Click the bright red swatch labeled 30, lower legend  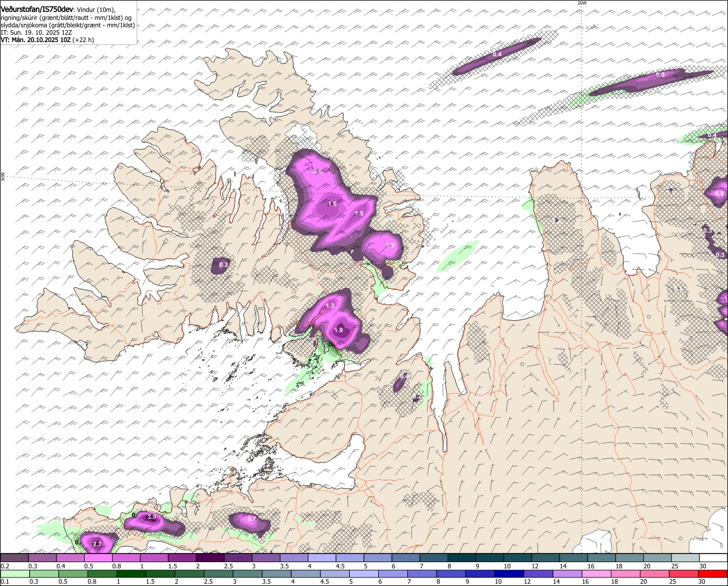pyautogui.click(x=713, y=573)
